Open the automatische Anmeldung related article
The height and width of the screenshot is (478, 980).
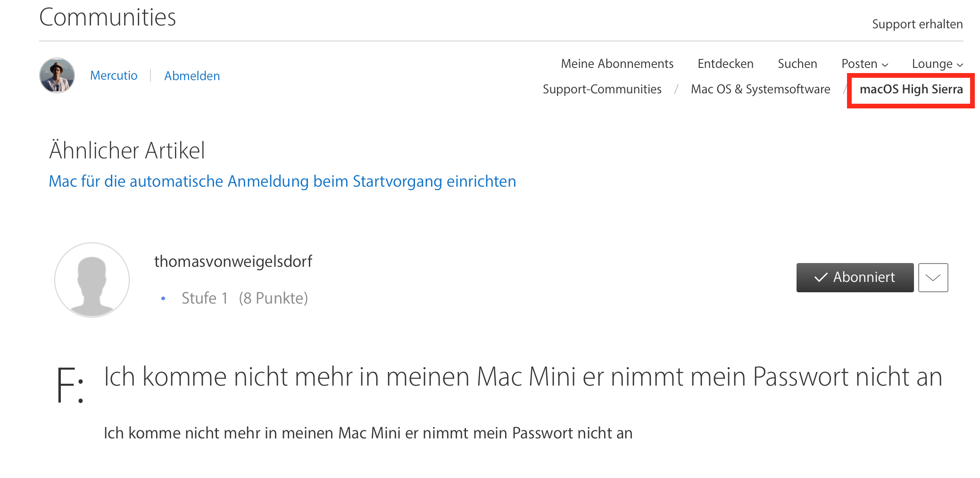click(282, 181)
